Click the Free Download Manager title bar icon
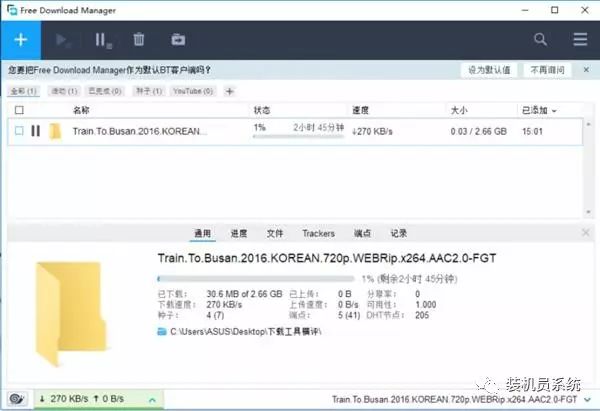The image size is (600, 411). (x=12, y=10)
